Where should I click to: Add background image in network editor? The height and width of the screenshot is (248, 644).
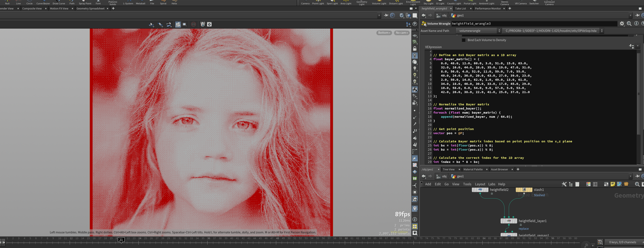[x=619, y=184]
